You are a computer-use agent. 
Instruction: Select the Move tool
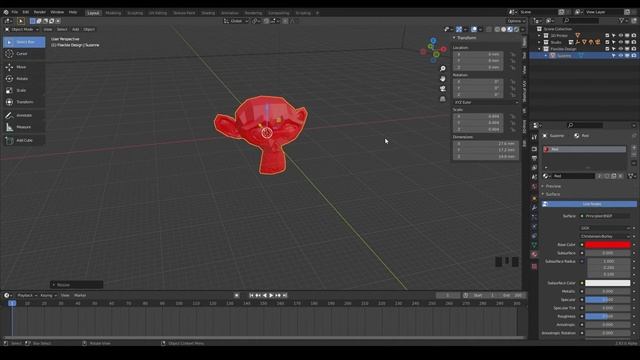click(x=24, y=67)
